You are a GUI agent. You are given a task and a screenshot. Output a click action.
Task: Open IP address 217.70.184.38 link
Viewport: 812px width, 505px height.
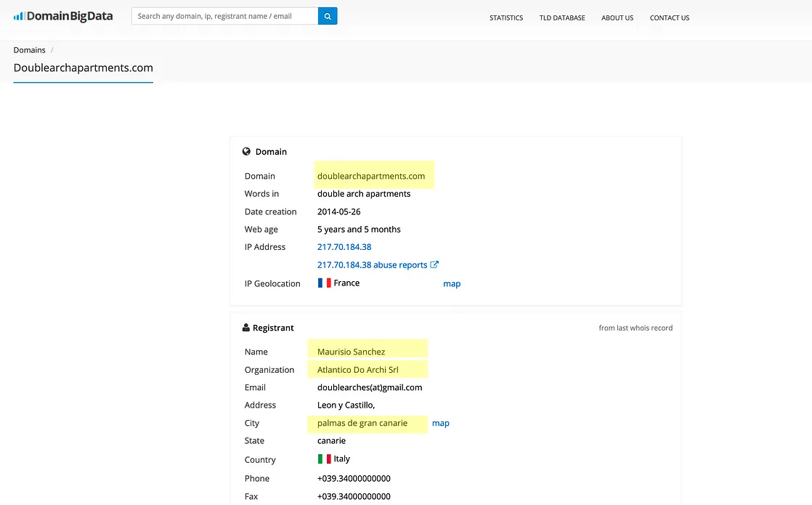coord(344,247)
